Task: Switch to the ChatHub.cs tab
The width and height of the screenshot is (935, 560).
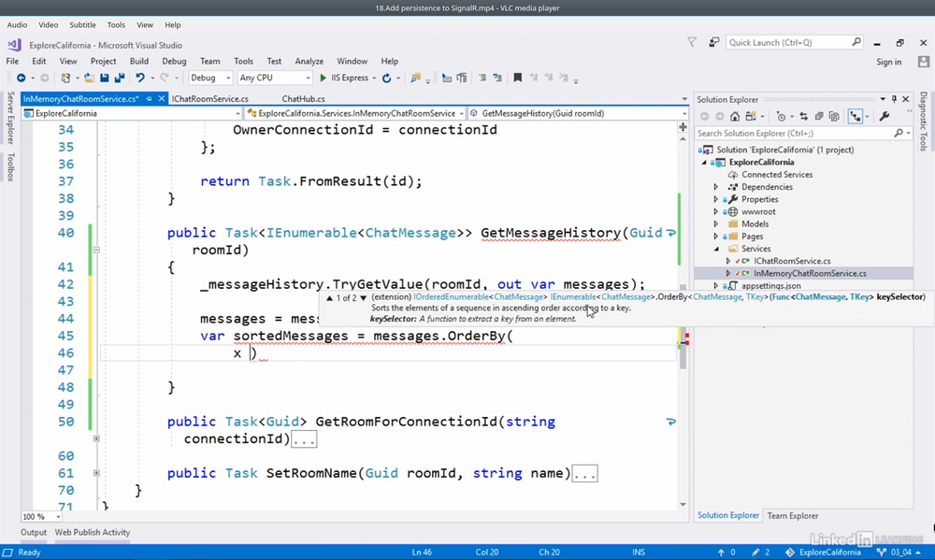Action: pyautogui.click(x=303, y=99)
